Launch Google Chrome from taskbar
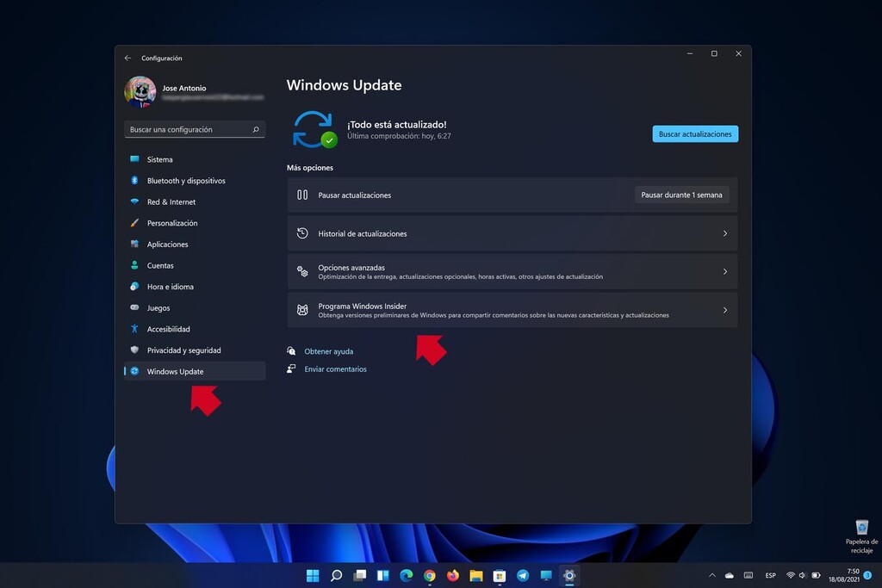This screenshot has width=882, height=588. point(430,575)
